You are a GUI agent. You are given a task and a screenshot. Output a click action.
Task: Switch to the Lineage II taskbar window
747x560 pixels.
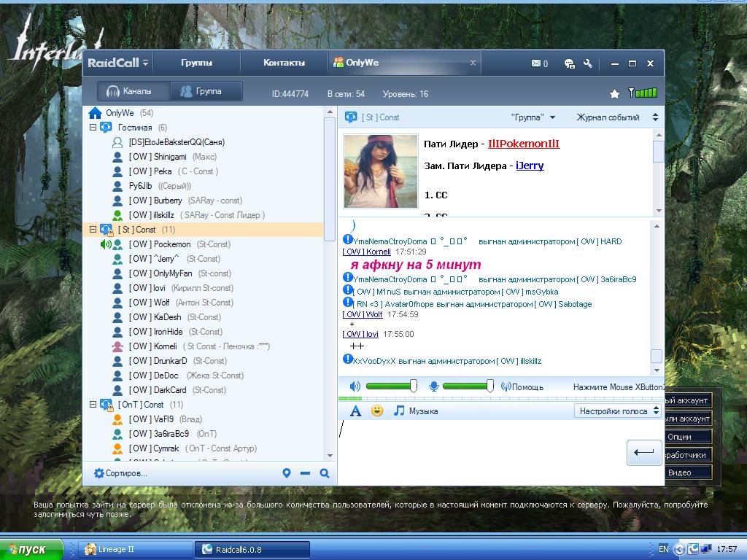point(135,550)
